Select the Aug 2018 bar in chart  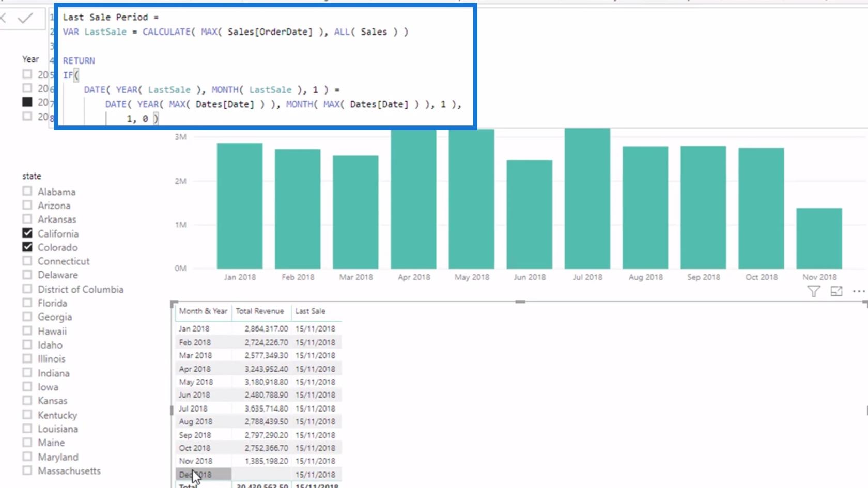tap(645, 208)
